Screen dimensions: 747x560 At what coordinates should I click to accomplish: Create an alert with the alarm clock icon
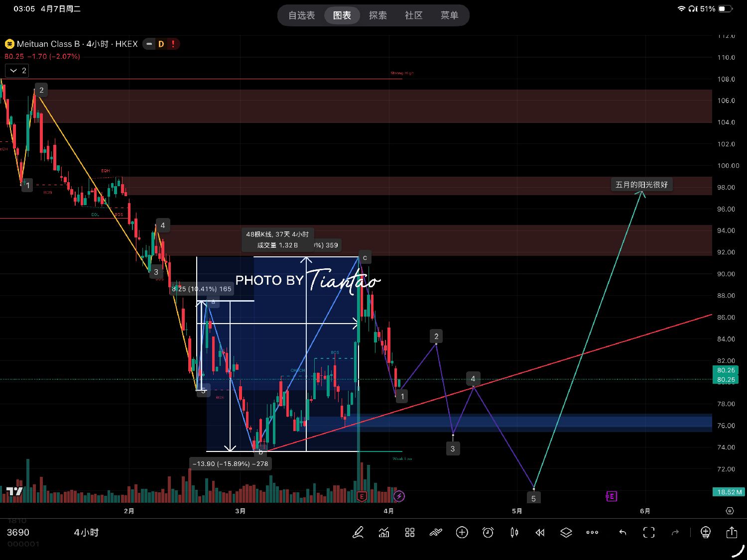(488, 533)
